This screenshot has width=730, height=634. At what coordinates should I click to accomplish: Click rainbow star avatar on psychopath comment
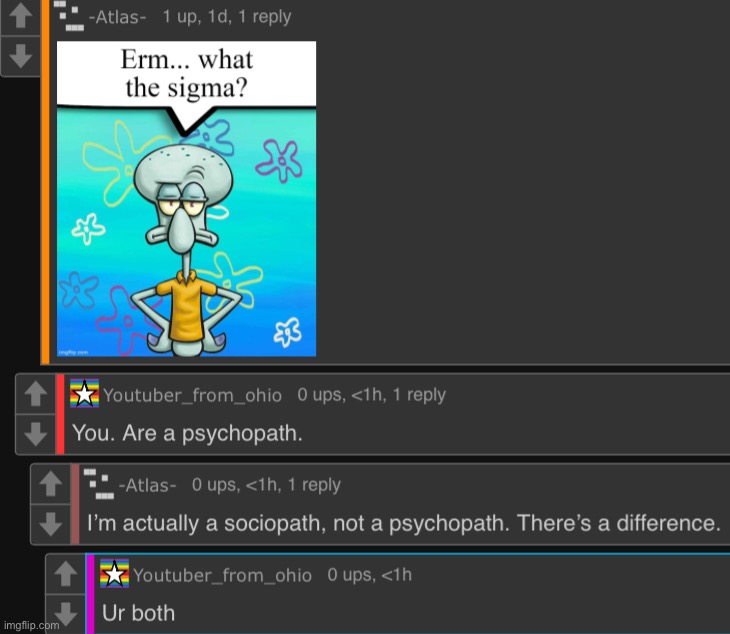pos(84,393)
